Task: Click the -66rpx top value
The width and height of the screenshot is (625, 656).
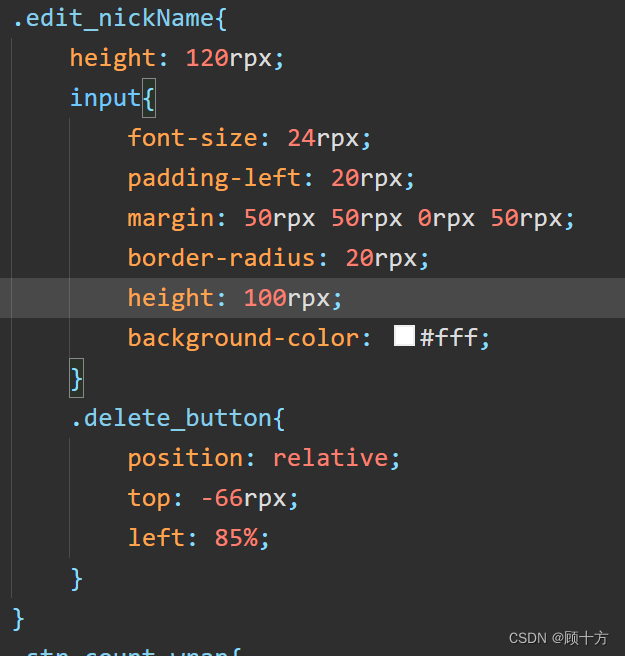Action: (x=249, y=497)
